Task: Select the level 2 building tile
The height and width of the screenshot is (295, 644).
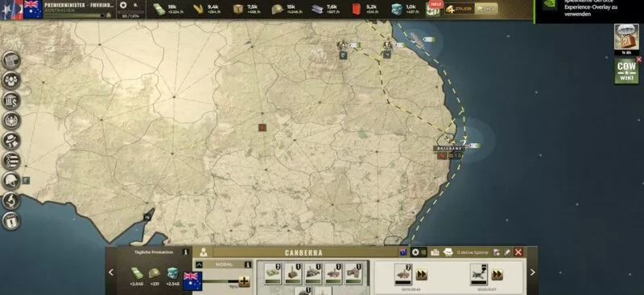Action: tap(273, 274)
